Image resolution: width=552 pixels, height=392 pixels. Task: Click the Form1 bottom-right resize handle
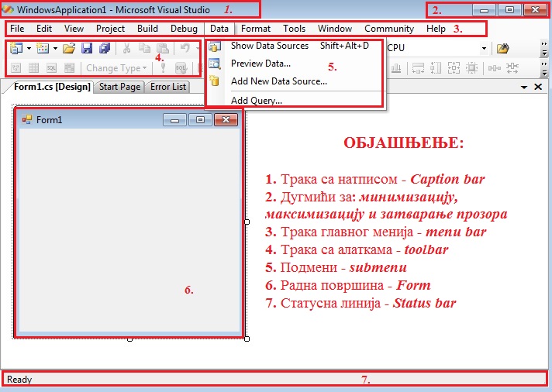click(247, 339)
